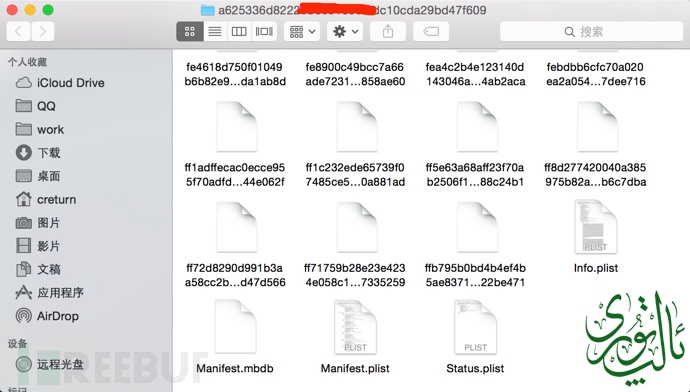Image resolution: width=690 pixels, height=392 pixels.
Task: Open the QQ folder in sidebar
Action: [x=35, y=106]
